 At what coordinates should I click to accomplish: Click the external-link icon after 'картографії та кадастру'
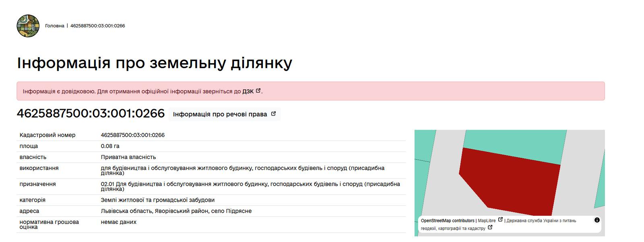[x=490, y=228]
